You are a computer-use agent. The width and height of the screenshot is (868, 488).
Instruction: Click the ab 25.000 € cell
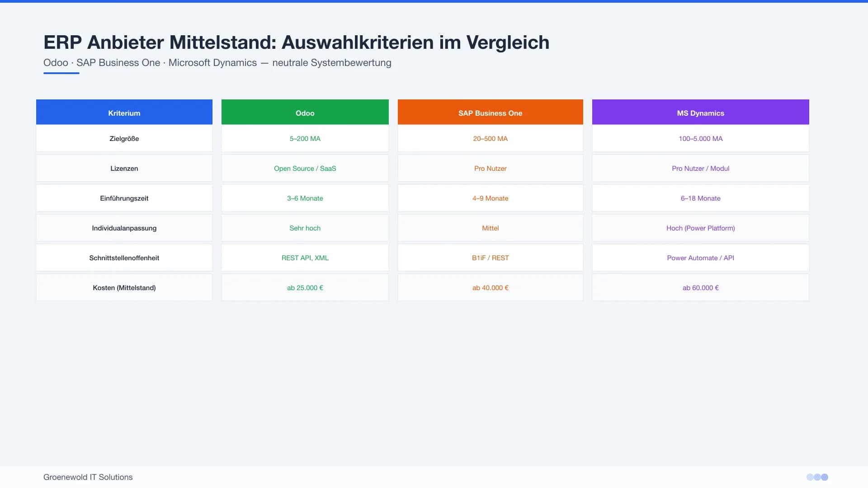tap(305, 287)
